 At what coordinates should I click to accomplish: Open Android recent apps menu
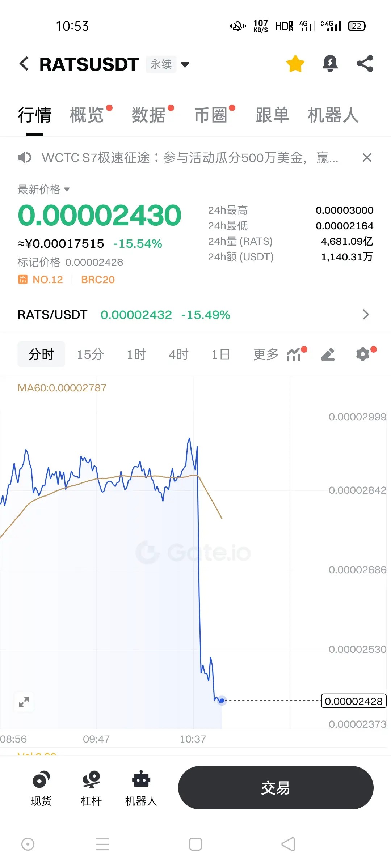pos(102,844)
